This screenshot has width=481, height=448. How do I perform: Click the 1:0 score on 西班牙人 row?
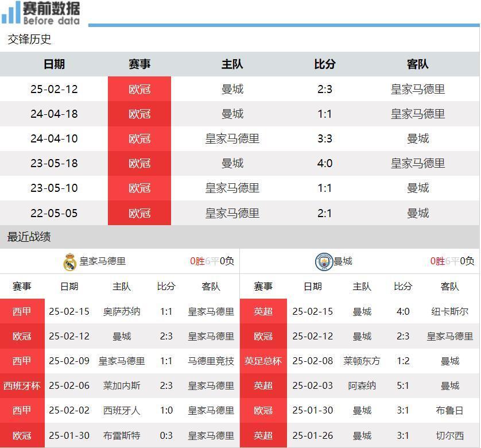(166, 410)
